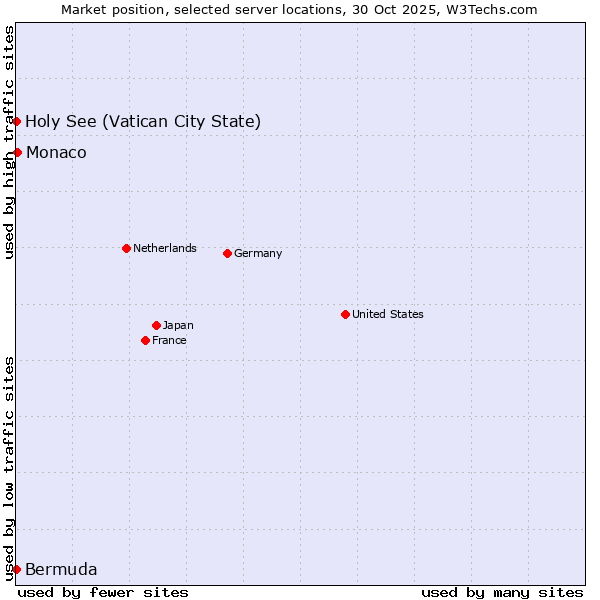The width and height of the screenshot is (600, 600).
Task: Click the red marker for Holy See
Action: click(17, 122)
